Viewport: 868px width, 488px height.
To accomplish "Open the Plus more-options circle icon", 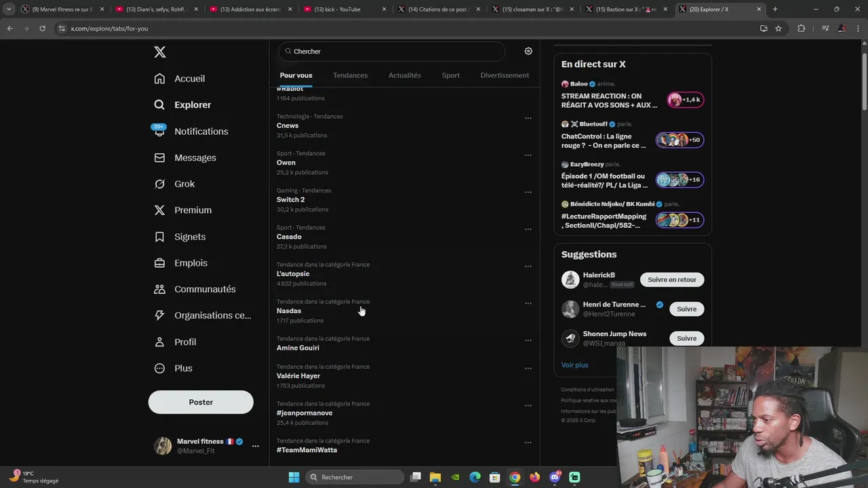I will click(159, 368).
